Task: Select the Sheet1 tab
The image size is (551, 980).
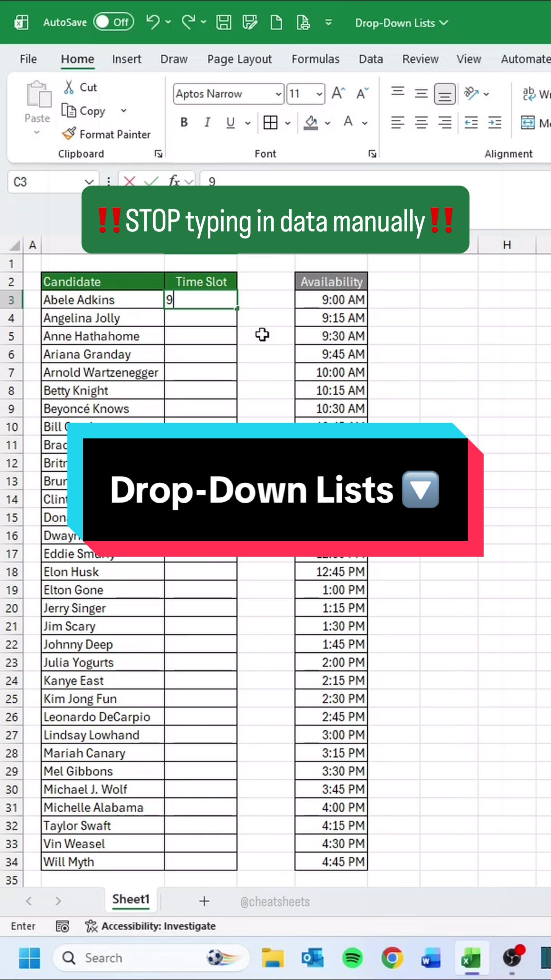Action: pyautogui.click(x=131, y=899)
